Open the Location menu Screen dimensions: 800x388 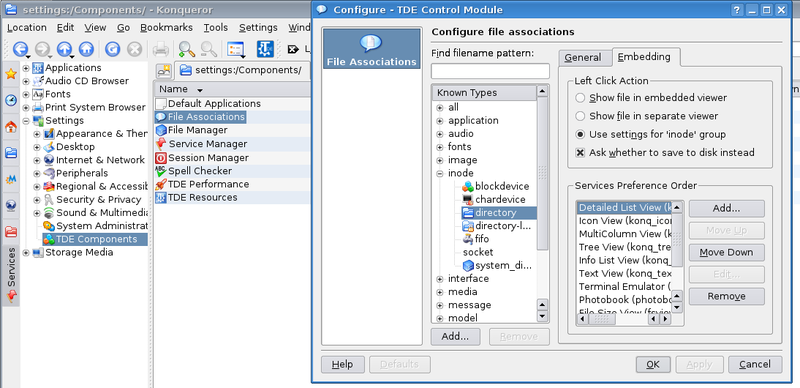click(x=27, y=28)
